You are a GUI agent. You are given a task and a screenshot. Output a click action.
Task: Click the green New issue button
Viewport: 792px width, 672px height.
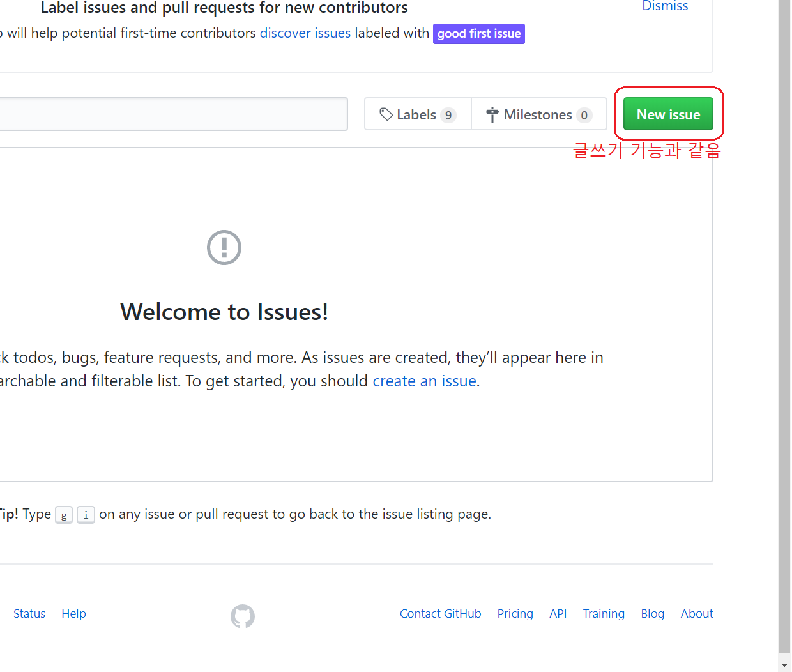[668, 114]
